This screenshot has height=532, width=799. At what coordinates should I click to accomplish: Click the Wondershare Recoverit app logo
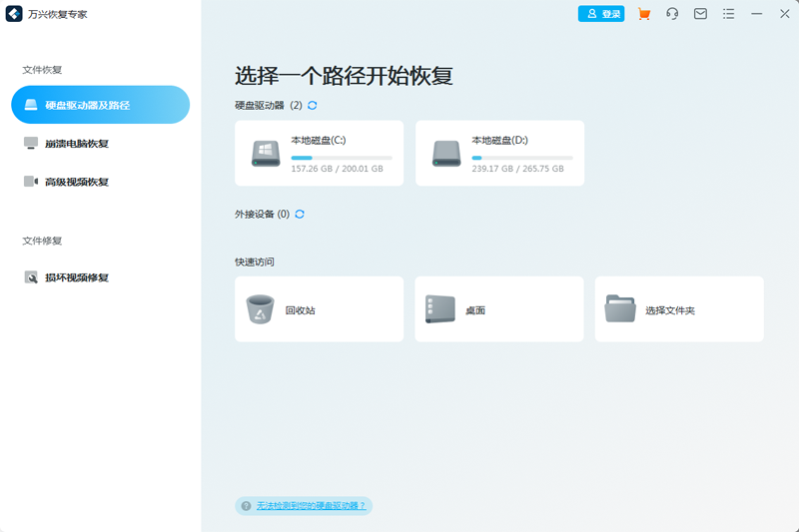pos(14,14)
